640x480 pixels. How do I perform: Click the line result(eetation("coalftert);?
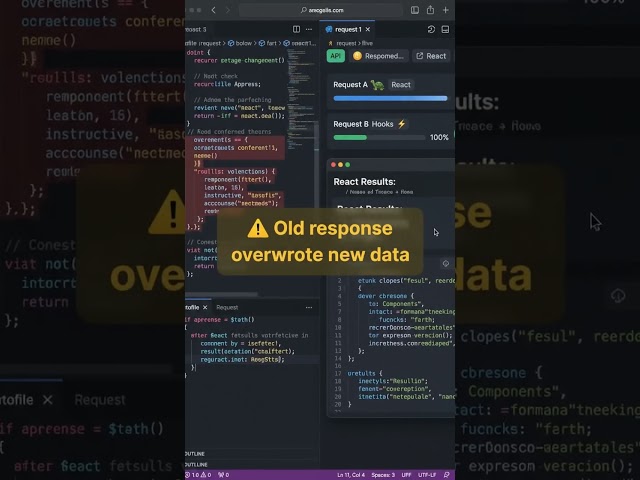[x=247, y=351]
